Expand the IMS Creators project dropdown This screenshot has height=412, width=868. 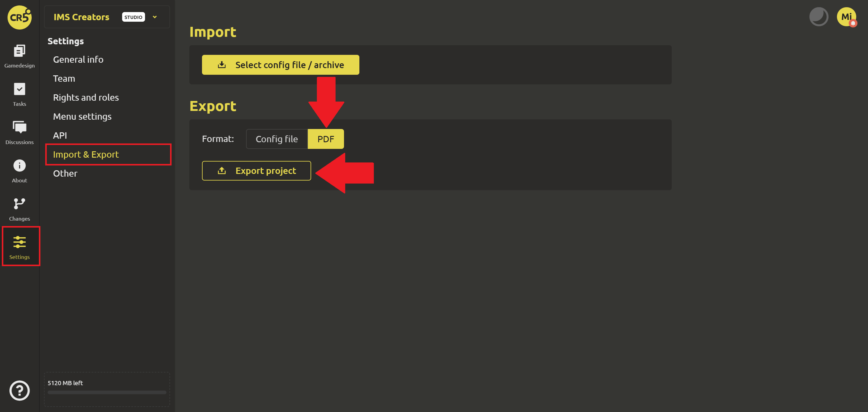click(155, 17)
